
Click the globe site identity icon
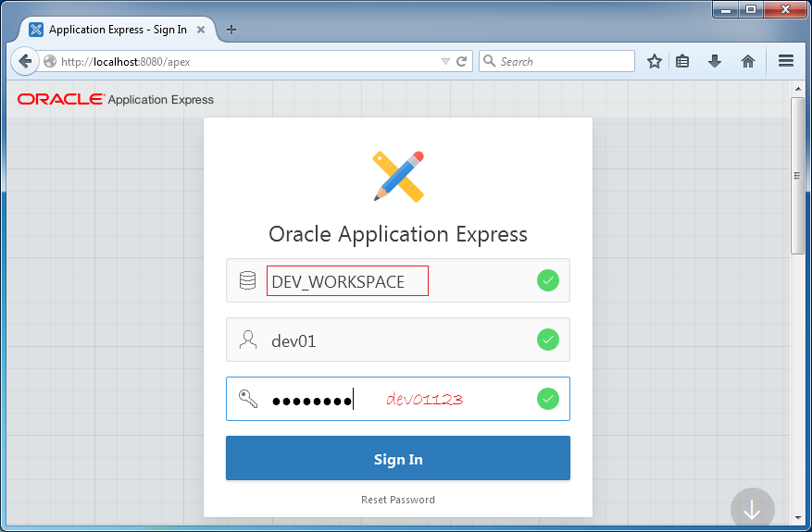coord(50,62)
